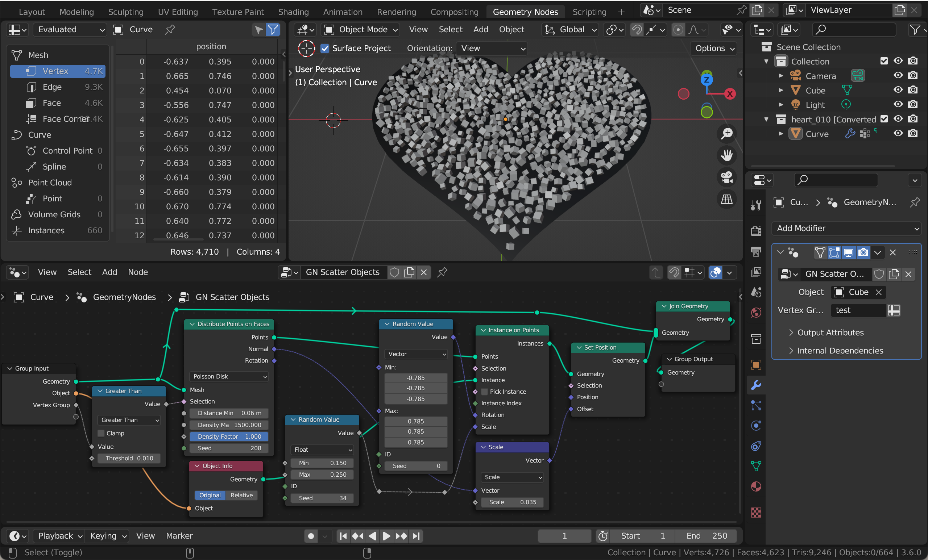Pin the GN Scatter Objects node tree

(442, 272)
